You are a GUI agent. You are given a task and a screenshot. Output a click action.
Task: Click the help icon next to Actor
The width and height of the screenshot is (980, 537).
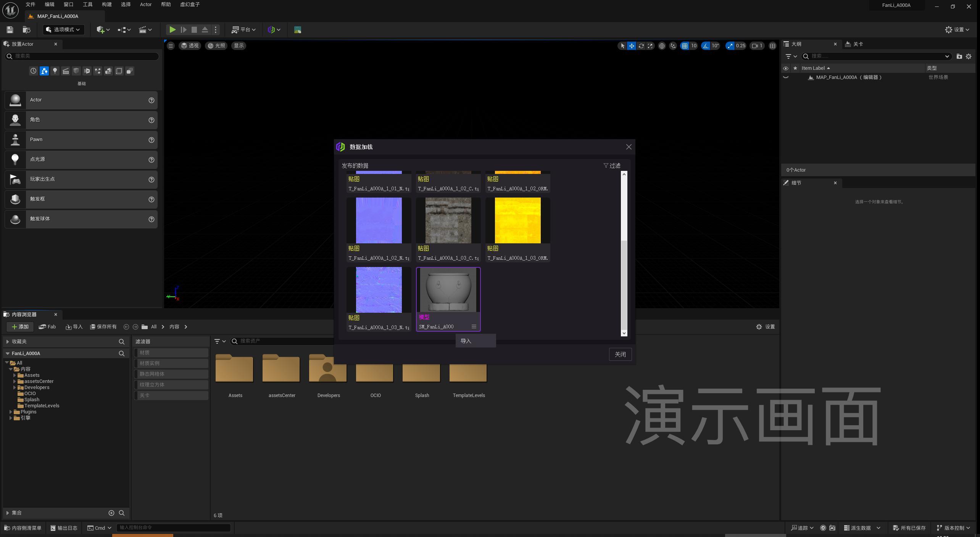tap(152, 100)
